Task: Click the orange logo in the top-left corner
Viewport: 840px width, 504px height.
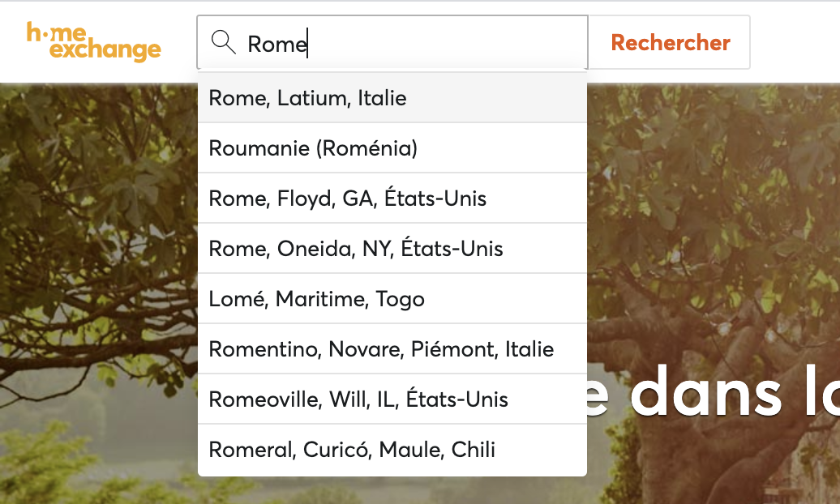Action: tap(93, 42)
